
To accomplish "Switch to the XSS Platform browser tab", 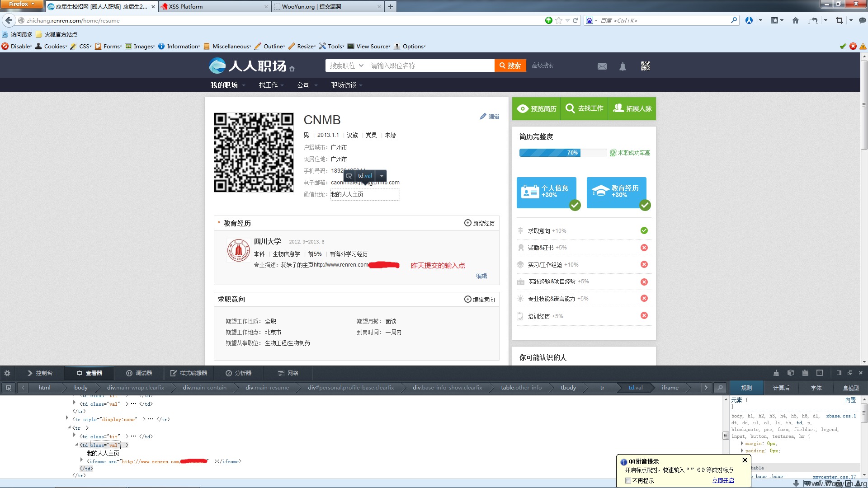I will pyautogui.click(x=214, y=6).
